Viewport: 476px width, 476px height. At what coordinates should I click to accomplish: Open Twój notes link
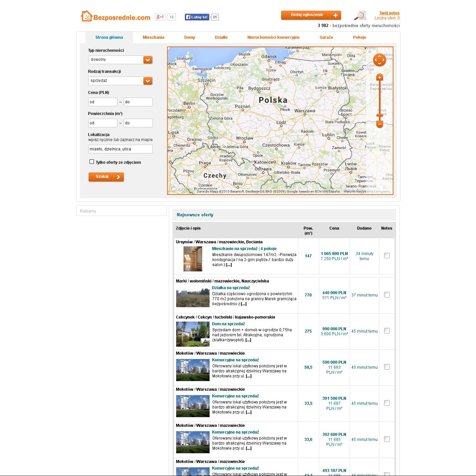[389, 13]
